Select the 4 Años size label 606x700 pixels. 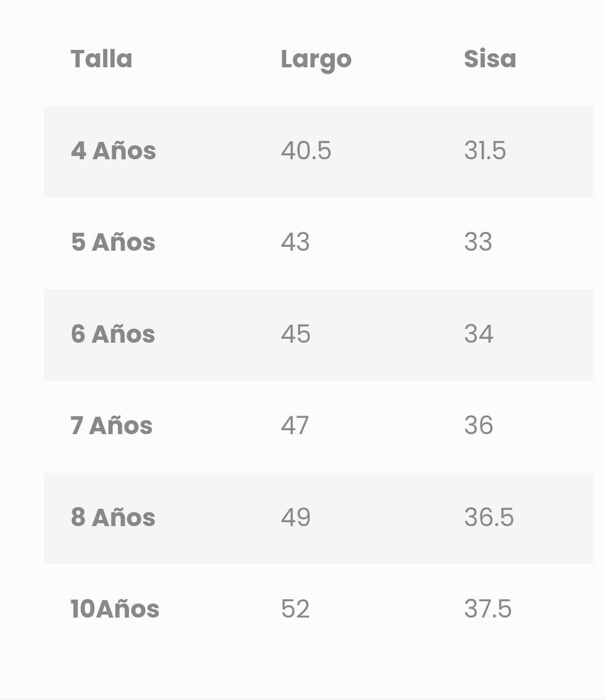tap(113, 151)
